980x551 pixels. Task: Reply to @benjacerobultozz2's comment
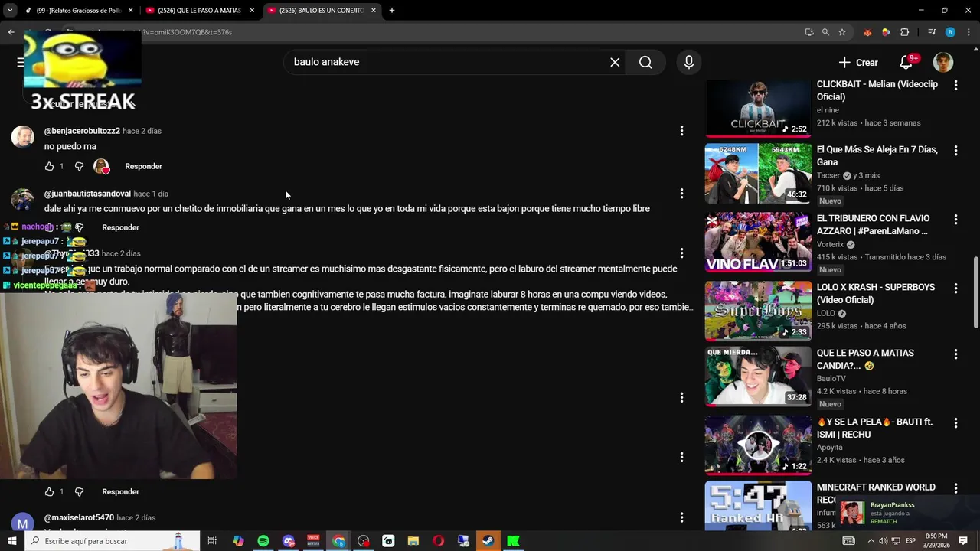[x=143, y=166]
